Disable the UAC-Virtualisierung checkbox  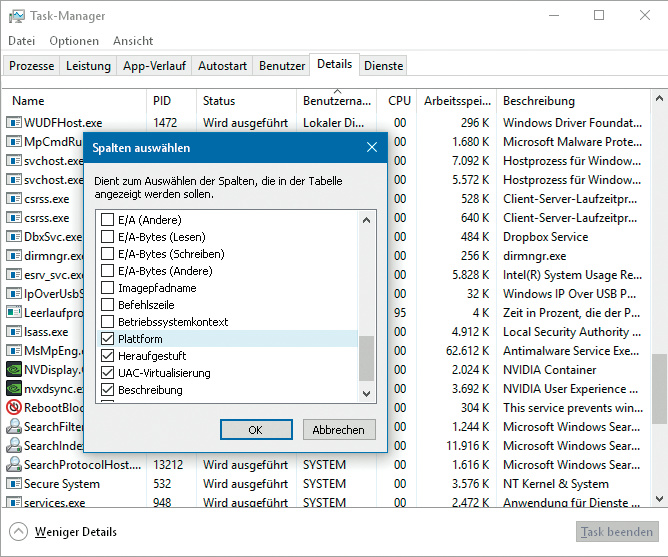(x=108, y=373)
